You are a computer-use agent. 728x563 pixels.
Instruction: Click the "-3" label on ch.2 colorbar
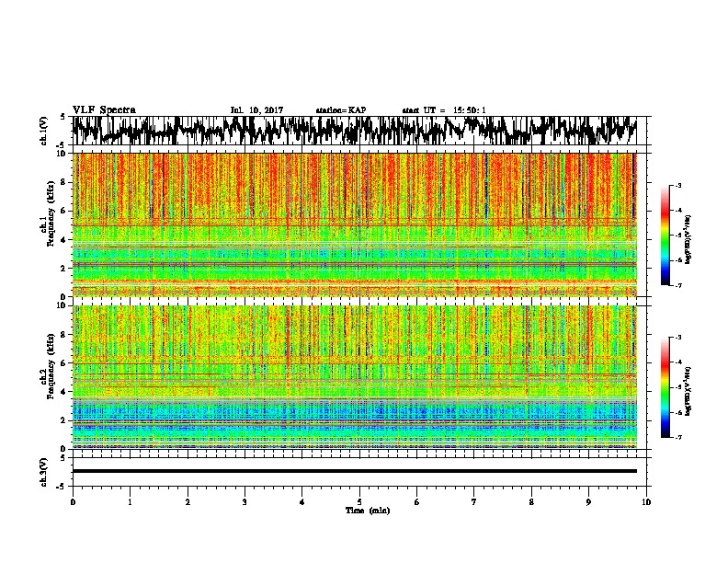(x=678, y=338)
